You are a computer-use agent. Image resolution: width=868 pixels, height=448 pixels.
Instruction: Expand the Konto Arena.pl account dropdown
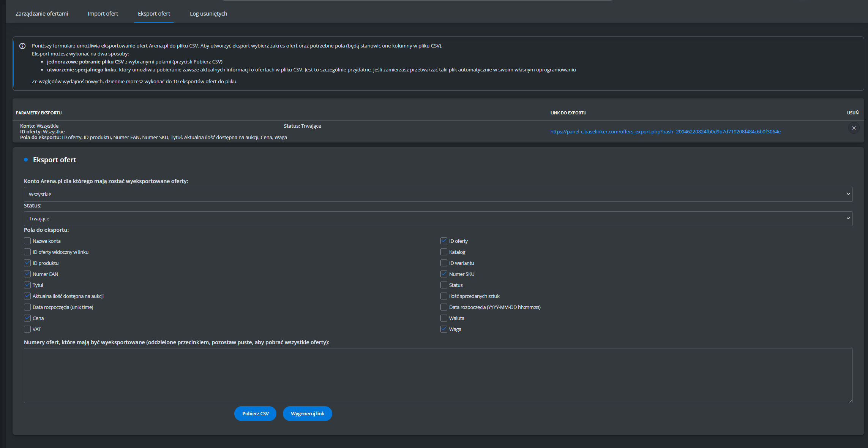[x=438, y=194]
